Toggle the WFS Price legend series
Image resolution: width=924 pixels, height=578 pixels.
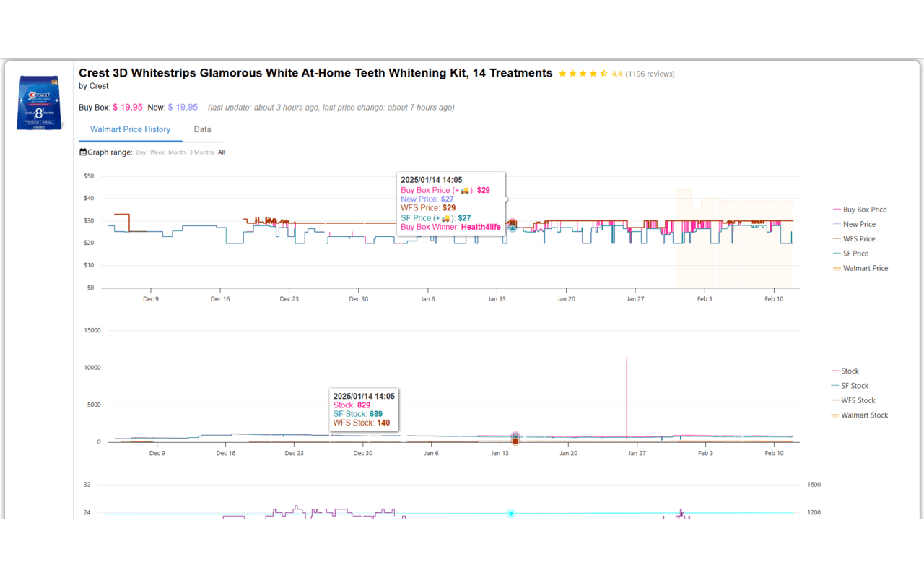pyautogui.click(x=854, y=239)
